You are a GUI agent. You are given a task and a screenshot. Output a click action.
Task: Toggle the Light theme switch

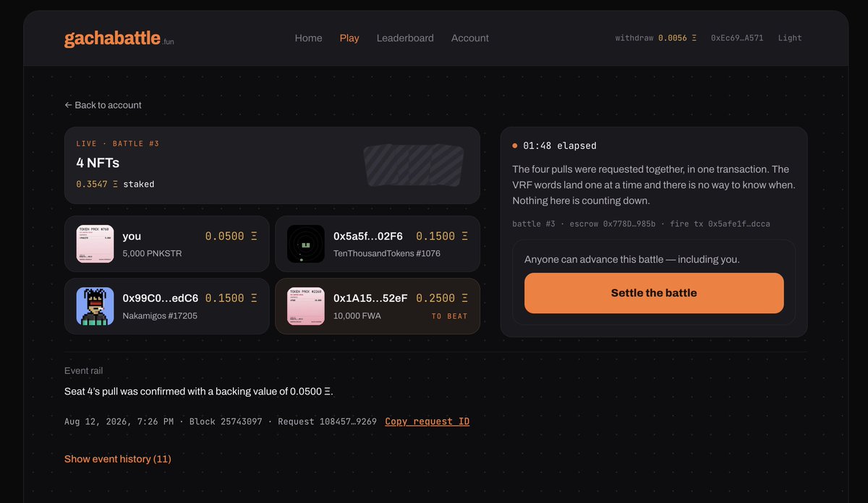[x=790, y=38]
